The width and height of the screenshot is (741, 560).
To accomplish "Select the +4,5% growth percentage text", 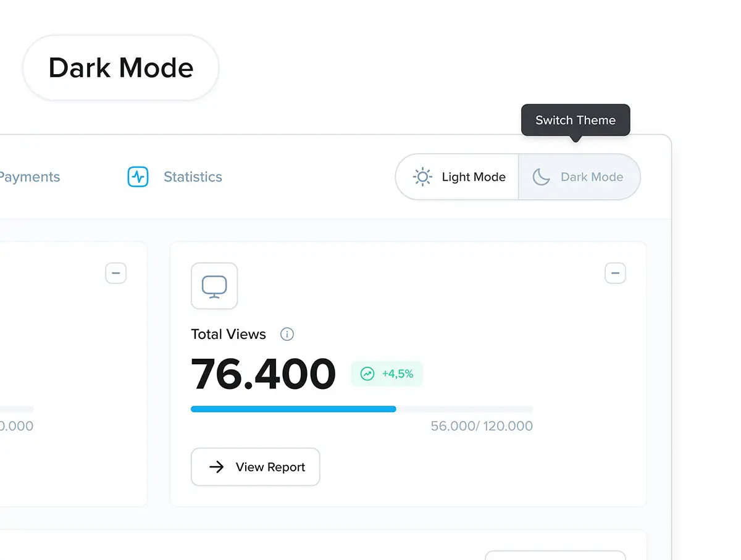I will tap(398, 374).
